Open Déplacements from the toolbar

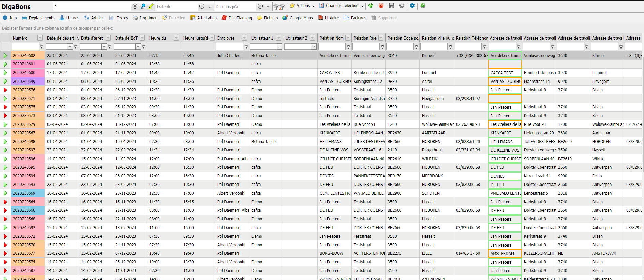[38, 18]
